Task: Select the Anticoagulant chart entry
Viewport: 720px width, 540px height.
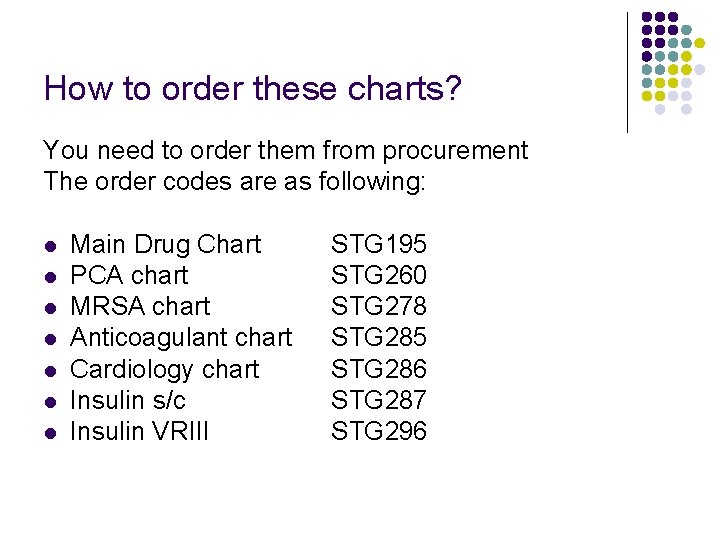Action: (181, 338)
